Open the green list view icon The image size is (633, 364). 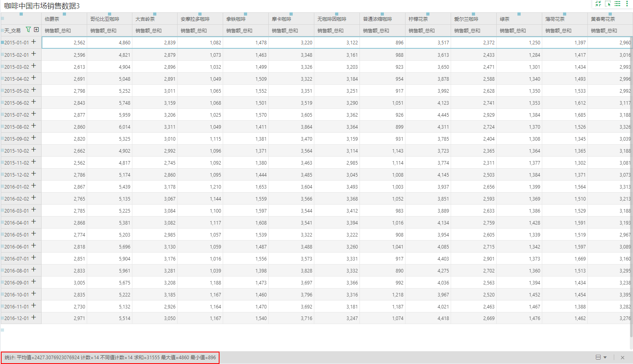pos(617,4)
